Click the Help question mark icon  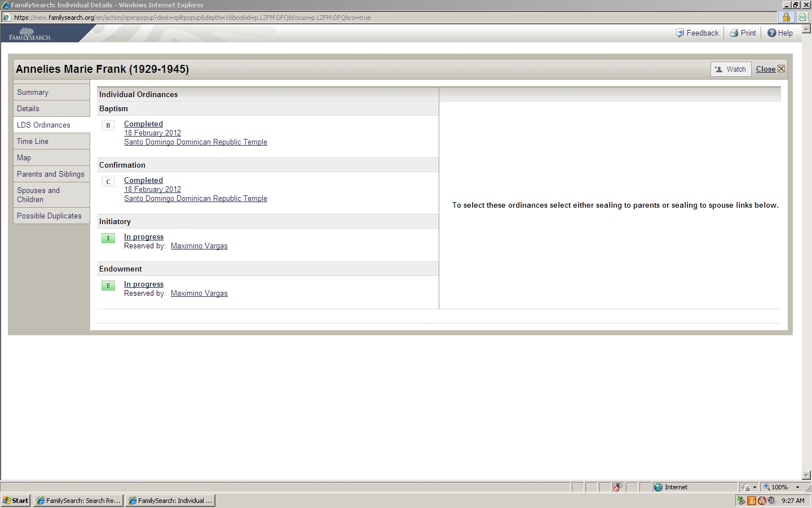pyautogui.click(x=772, y=33)
